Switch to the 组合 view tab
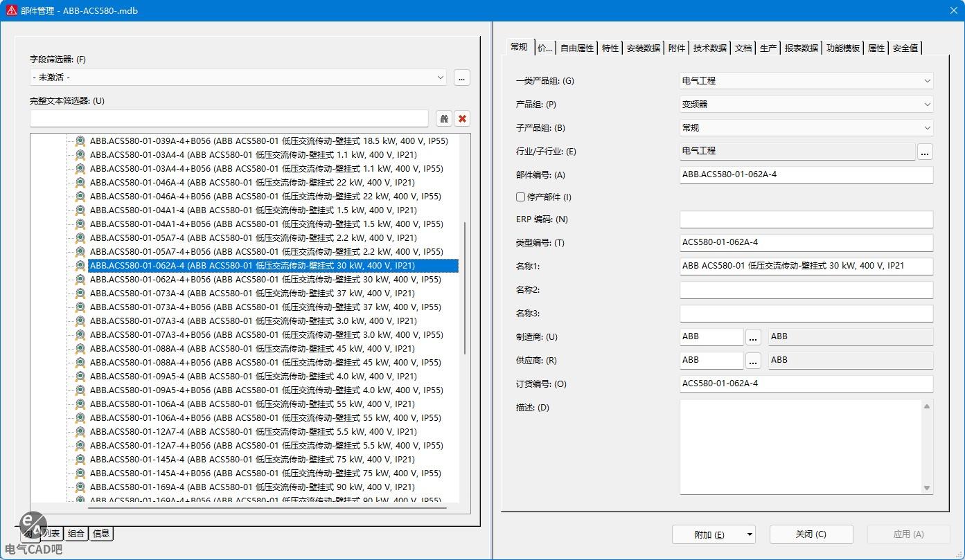Screen dimensions: 965x560 76,534
